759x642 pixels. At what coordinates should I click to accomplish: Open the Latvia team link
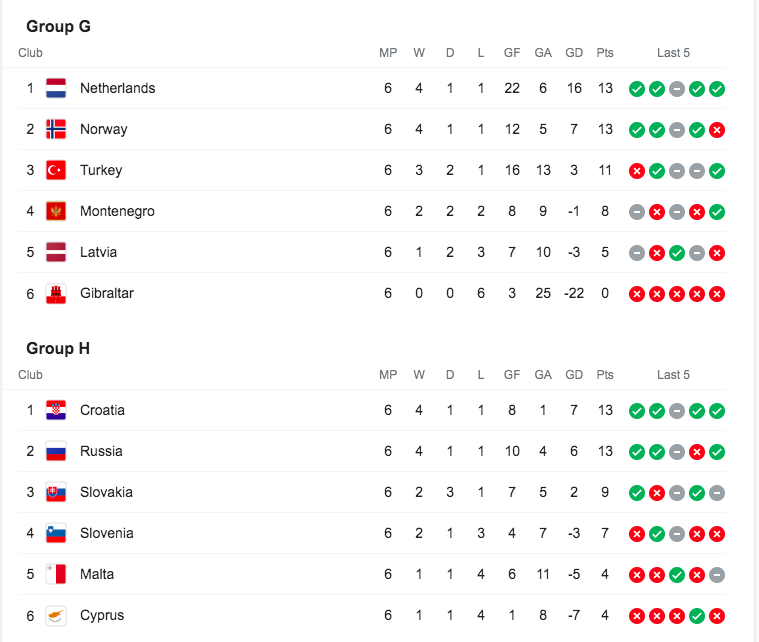[98, 252]
